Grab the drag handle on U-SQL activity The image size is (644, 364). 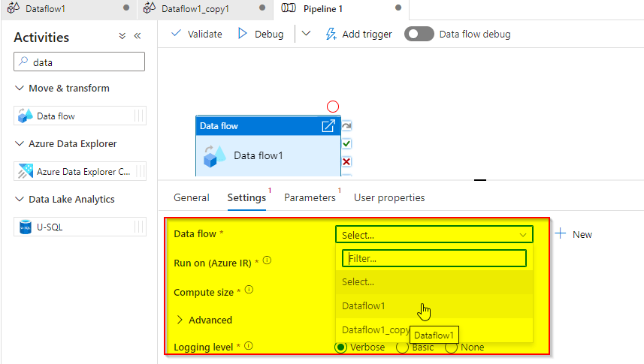(x=139, y=227)
